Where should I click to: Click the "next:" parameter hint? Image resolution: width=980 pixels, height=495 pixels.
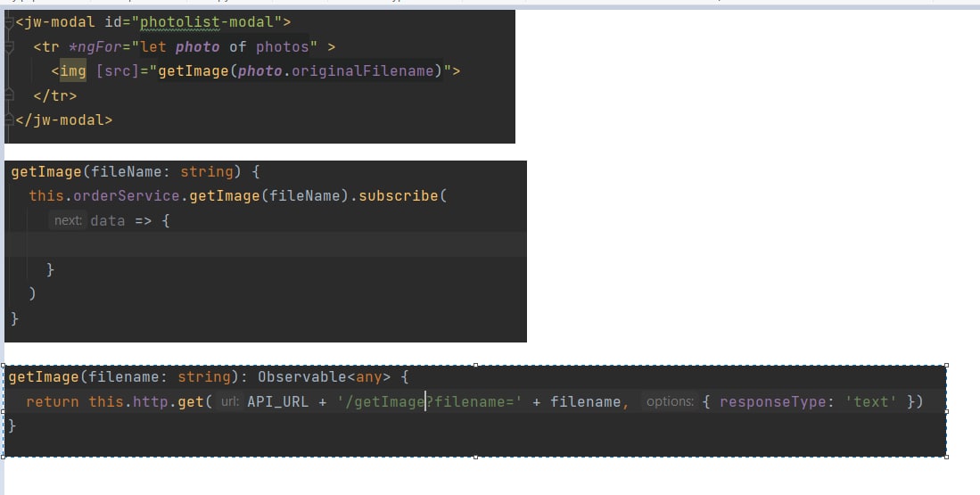(68, 220)
